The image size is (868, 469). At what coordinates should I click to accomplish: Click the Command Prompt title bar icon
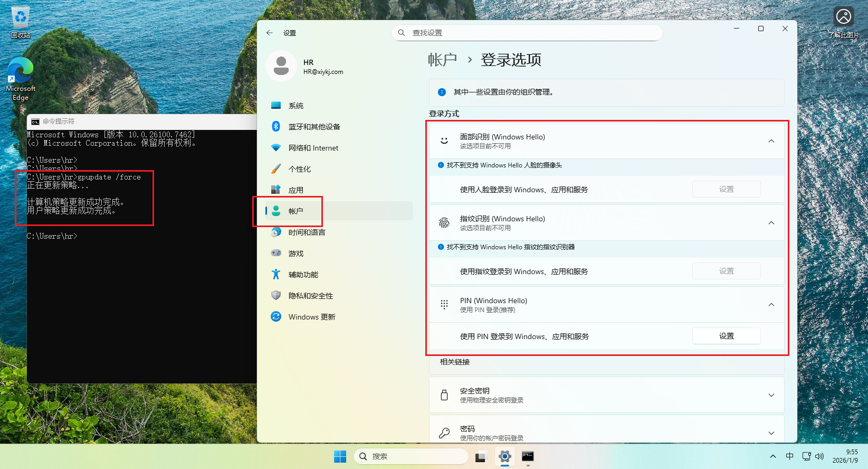click(35, 121)
